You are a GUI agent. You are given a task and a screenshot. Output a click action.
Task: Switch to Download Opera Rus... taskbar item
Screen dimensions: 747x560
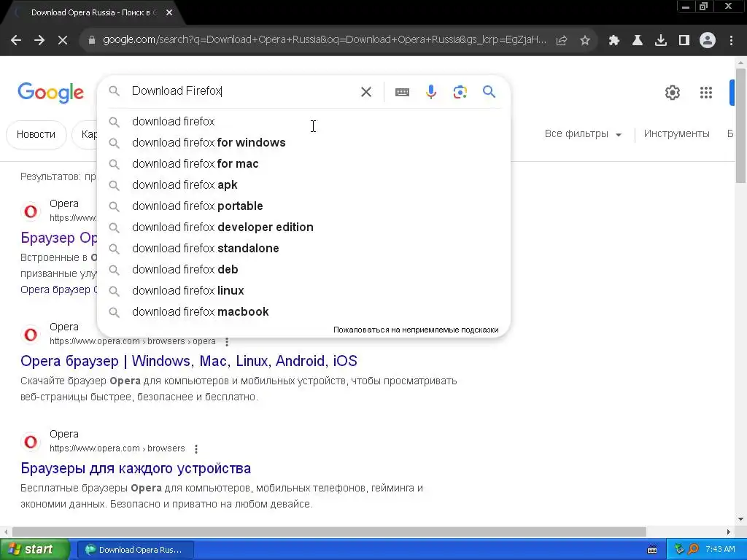[x=134, y=550]
